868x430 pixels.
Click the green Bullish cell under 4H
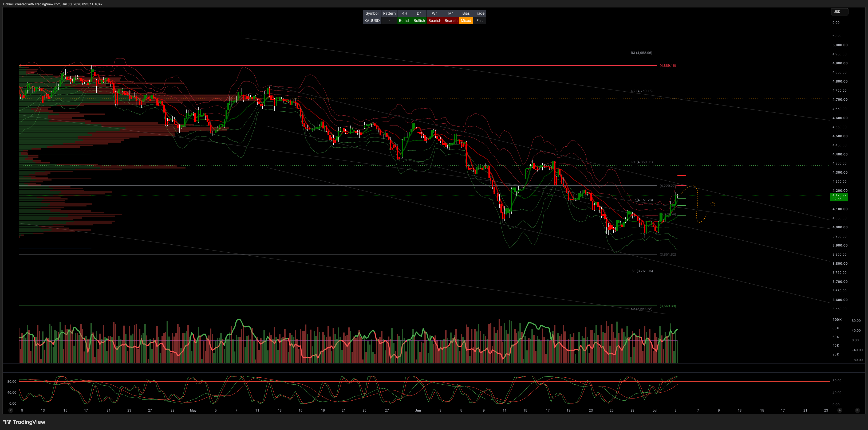tap(404, 21)
